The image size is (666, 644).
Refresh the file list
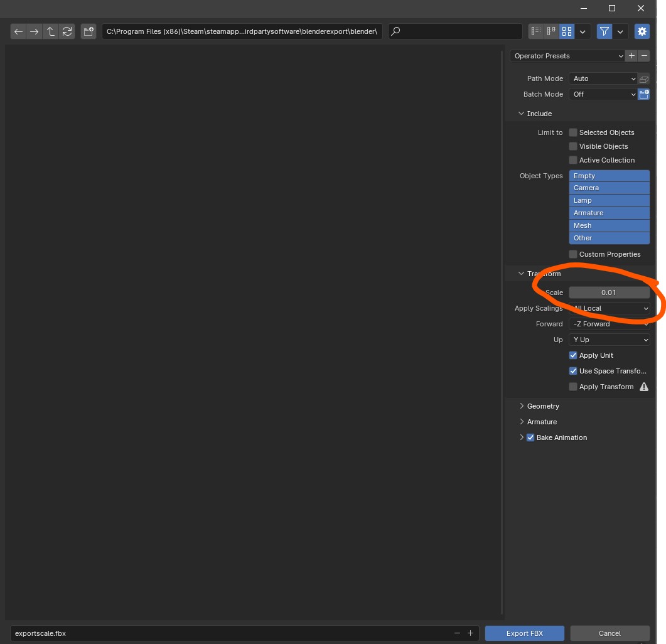coord(67,31)
